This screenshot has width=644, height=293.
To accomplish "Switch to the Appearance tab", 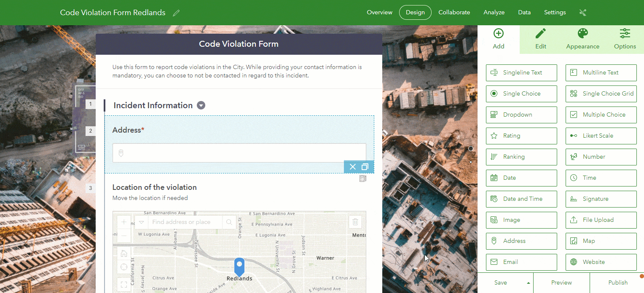I will pyautogui.click(x=582, y=39).
